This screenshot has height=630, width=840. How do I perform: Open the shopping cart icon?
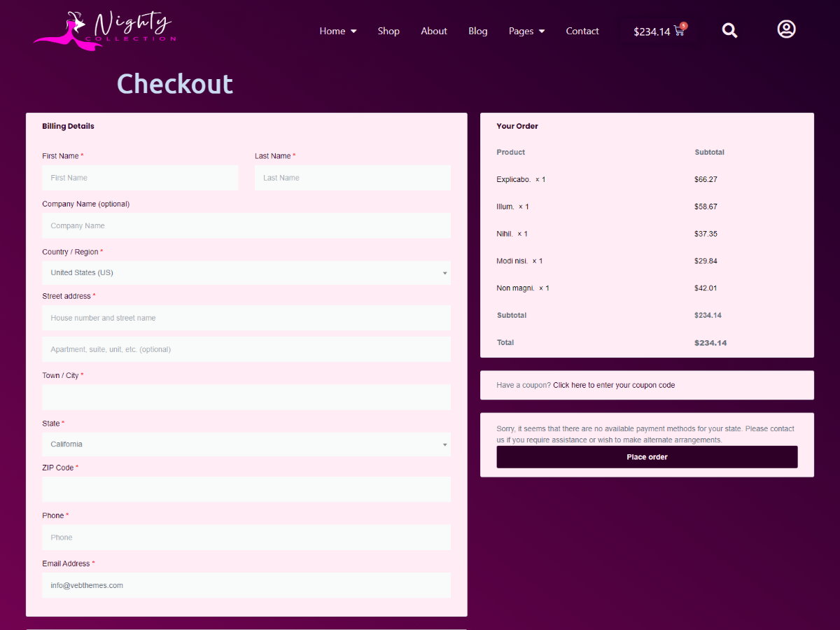(678, 31)
